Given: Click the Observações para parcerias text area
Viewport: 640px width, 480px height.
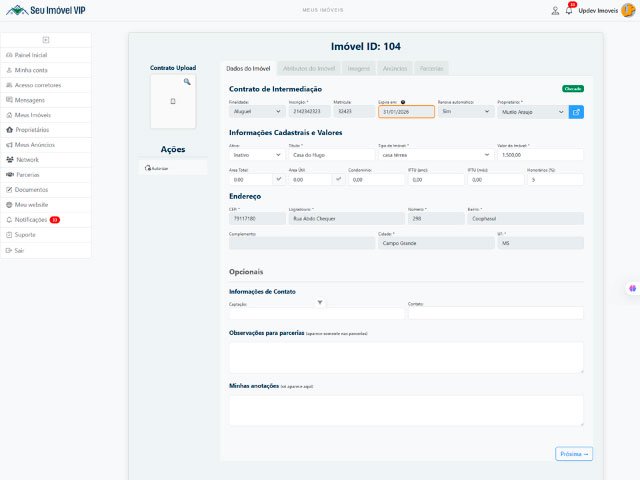Looking at the screenshot, I should [406, 357].
